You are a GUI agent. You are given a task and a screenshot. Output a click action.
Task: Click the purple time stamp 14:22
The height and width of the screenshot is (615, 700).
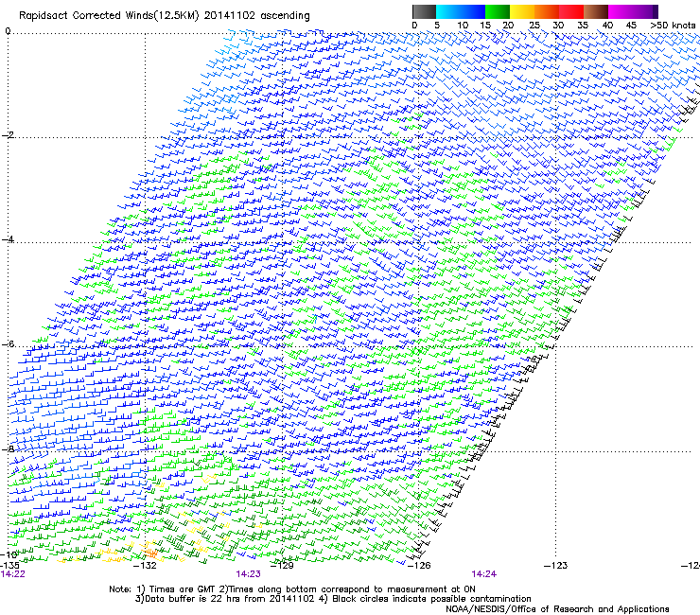point(13,574)
